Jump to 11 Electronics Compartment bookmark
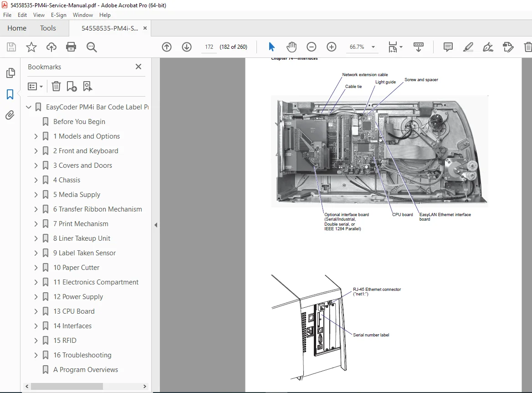532x393 pixels. [x=96, y=282]
